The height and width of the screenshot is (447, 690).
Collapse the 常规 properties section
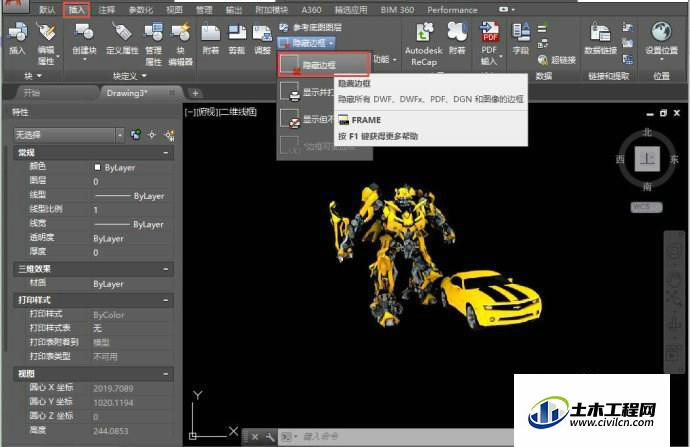(x=166, y=153)
